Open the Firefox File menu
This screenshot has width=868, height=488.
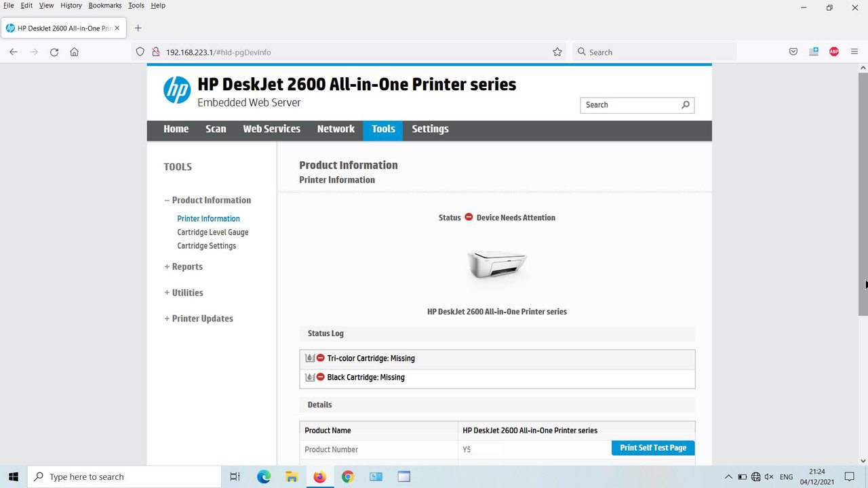click(x=9, y=5)
